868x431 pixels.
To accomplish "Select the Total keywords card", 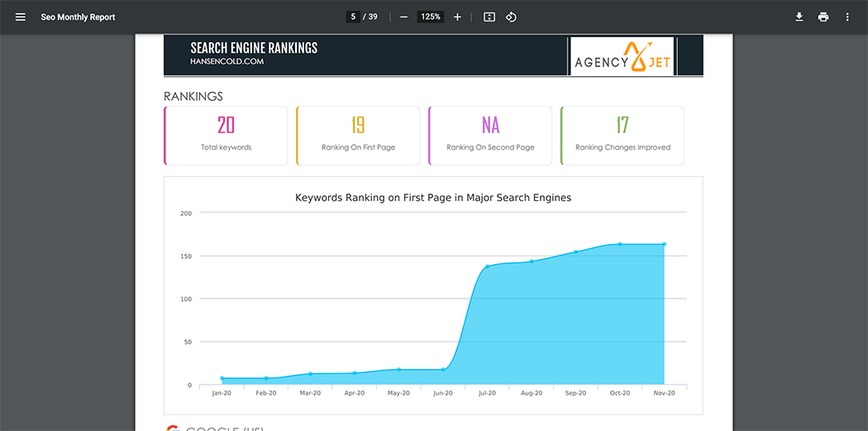I will click(x=226, y=136).
